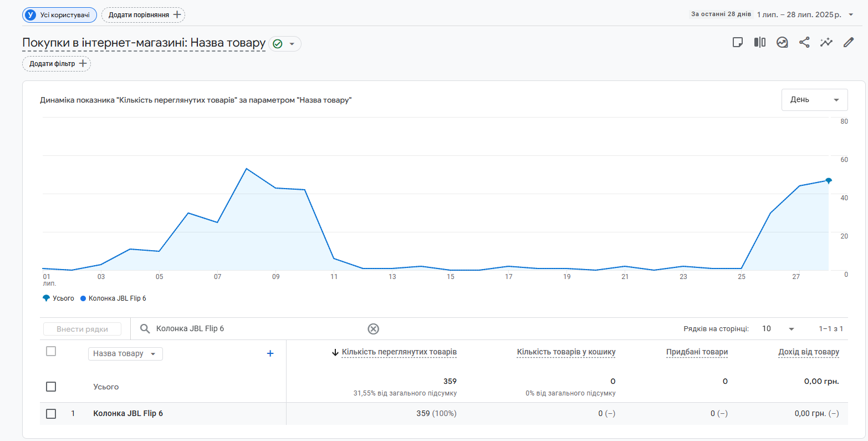Check the Колонка JBL Flip 6 row checkbox

click(51, 414)
